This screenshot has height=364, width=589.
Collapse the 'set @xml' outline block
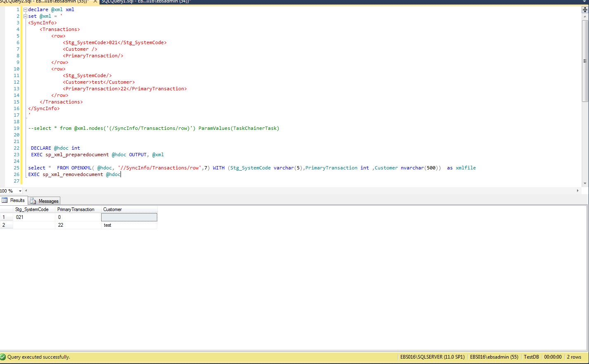[25, 16]
